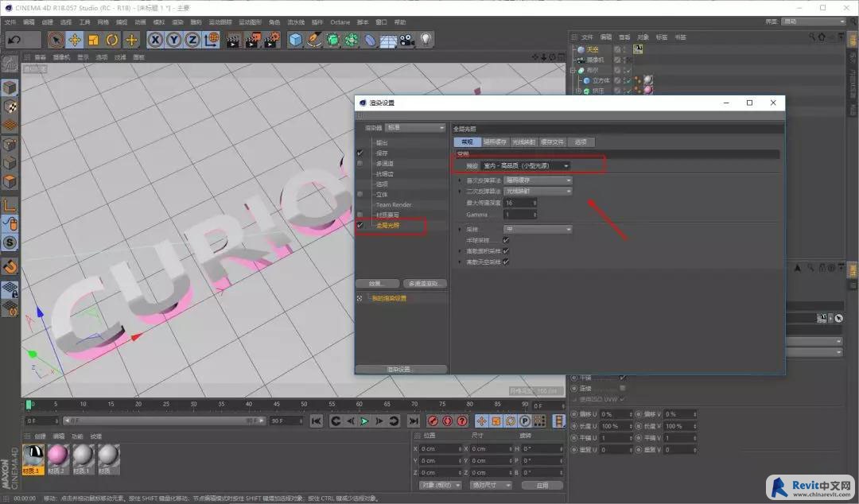The height and width of the screenshot is (504, 859).
Task: Switch to the third Global Illumination tab
Action: pyautogui.click(x=523, y=142)
